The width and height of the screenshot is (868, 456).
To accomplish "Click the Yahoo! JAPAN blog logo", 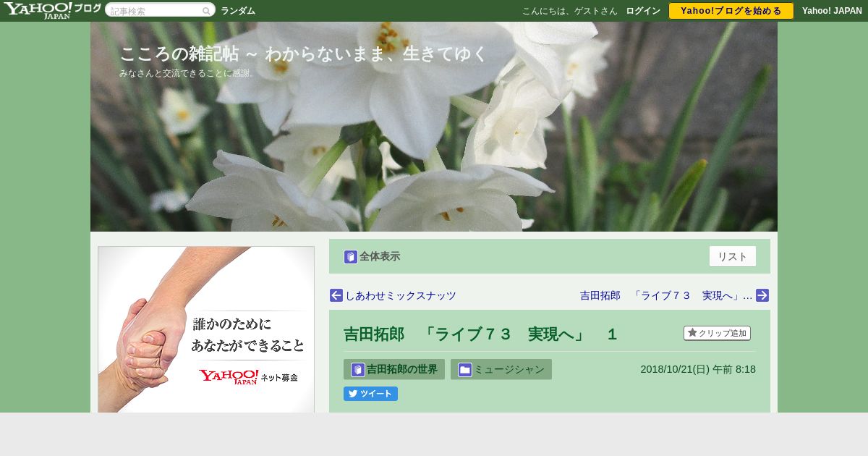I will pyautogui.click(x=52, y=10).
